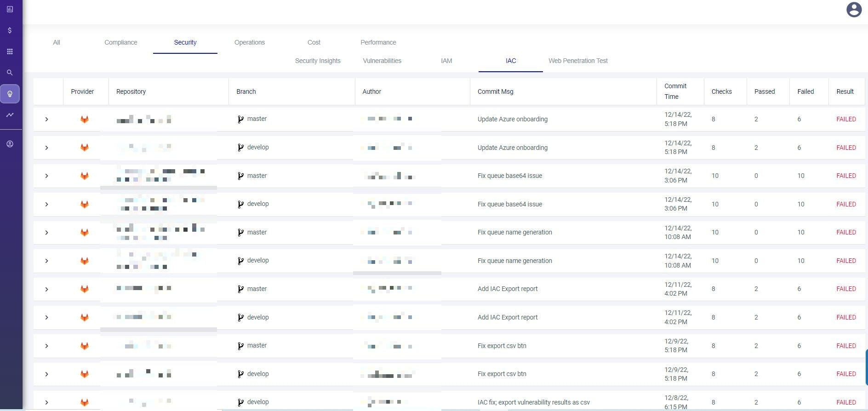Viewport: 868px width, 411px height.
Task: Click the dollar sign cost icon
Action: coord(10,30)
